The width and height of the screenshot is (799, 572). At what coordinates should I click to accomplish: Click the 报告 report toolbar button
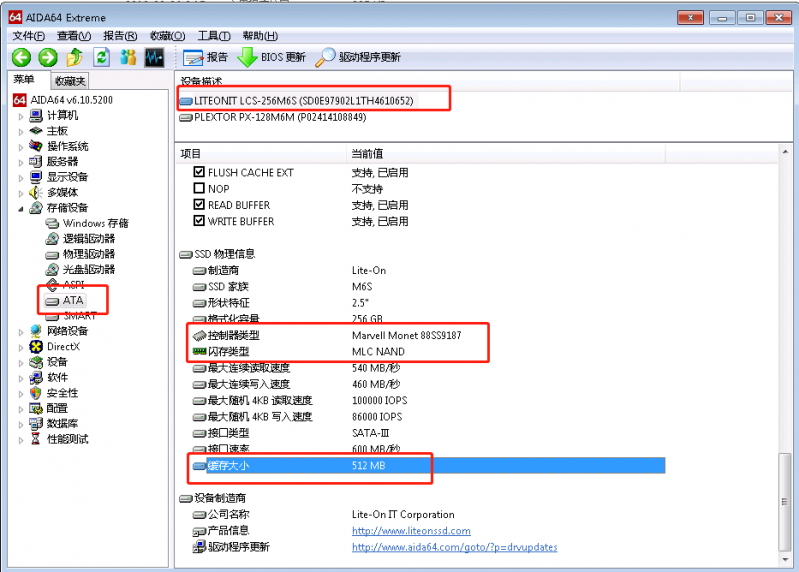tap(205, 58)
